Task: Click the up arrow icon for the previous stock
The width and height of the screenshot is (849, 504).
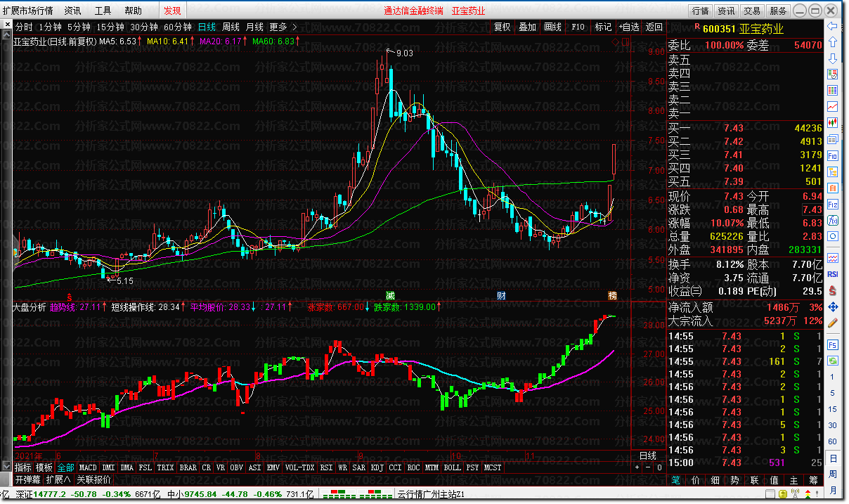Action: (x=833, y=41)
